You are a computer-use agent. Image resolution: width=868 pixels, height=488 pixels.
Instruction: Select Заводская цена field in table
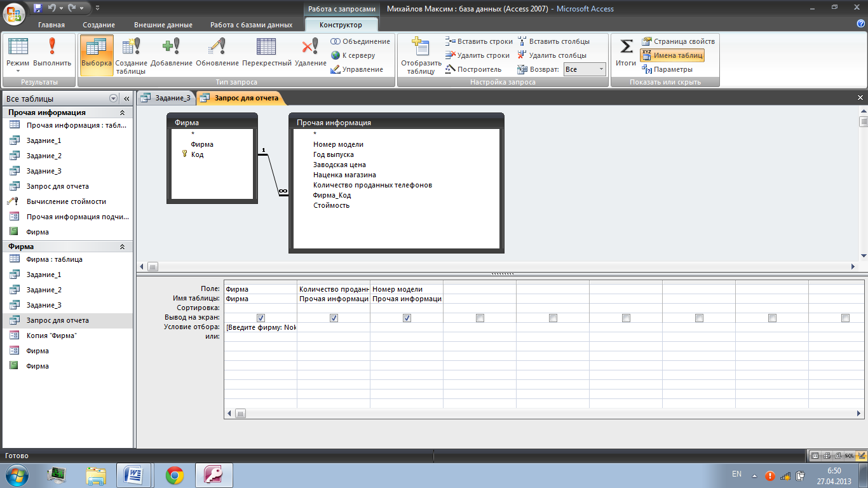[339, 165]
